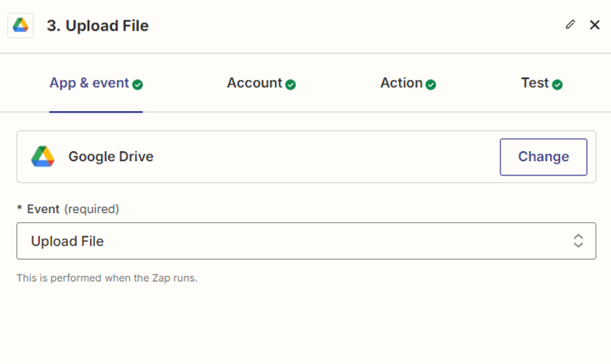Switch to the App & event tab
The height and width of the screenshot is (364, 611).
96,83
